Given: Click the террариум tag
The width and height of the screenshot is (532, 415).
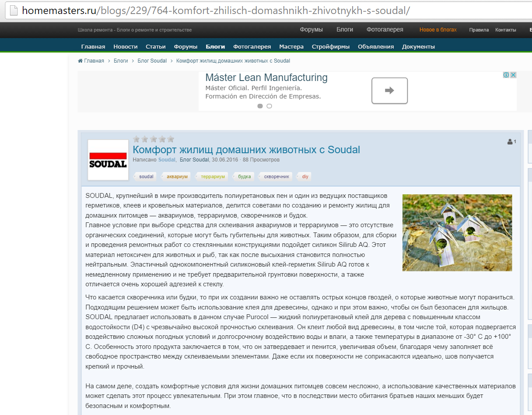Looking at the screenshot, I should [x=213, y=176].
